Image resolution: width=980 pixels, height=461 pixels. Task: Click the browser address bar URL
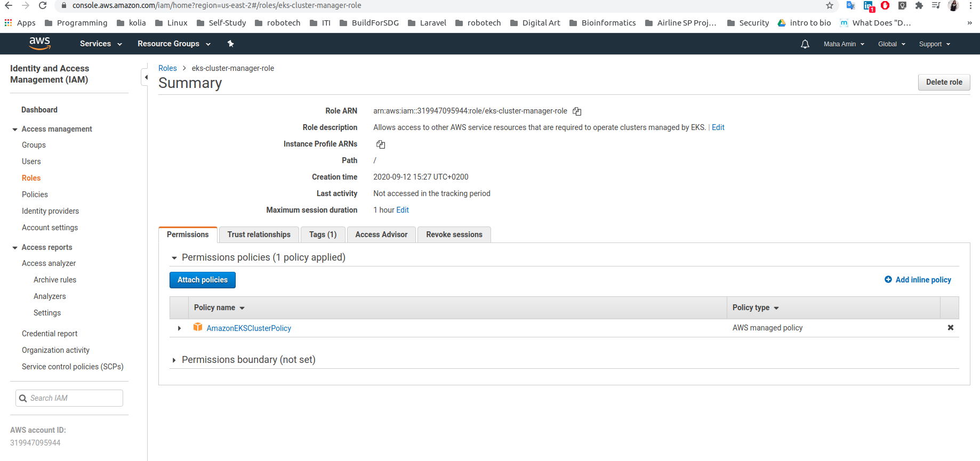pos(216,5)
